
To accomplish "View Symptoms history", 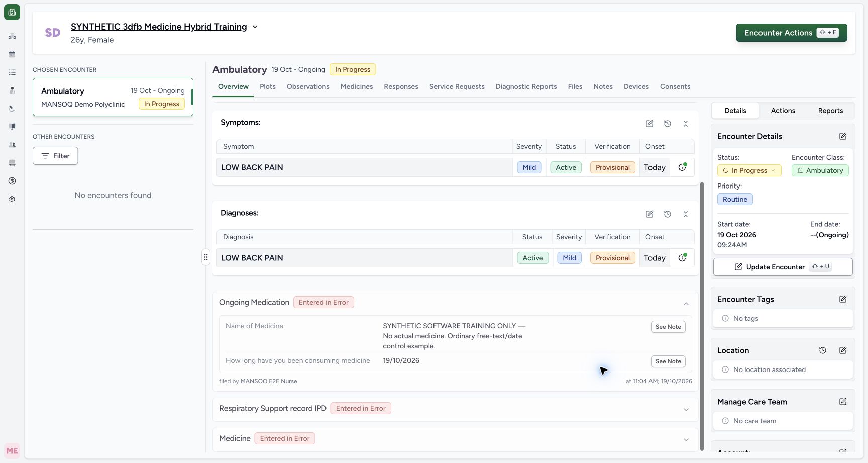I will 668,124.
